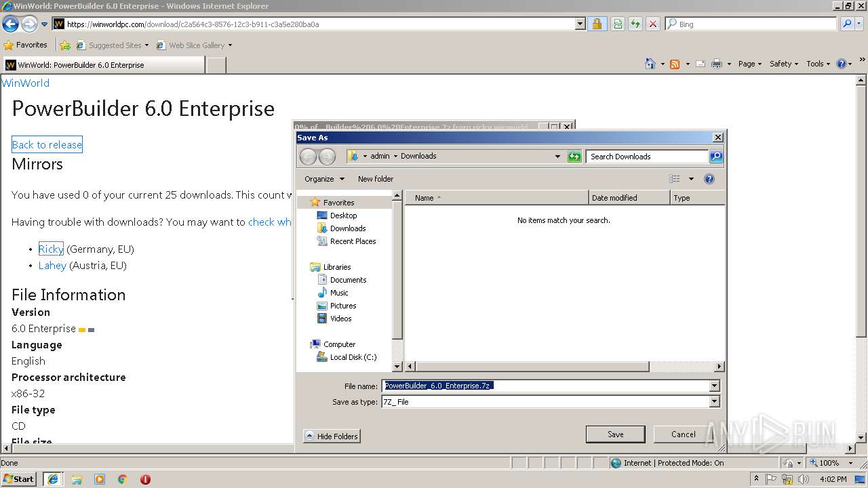Sort by Date modified column

coord(629,198)
